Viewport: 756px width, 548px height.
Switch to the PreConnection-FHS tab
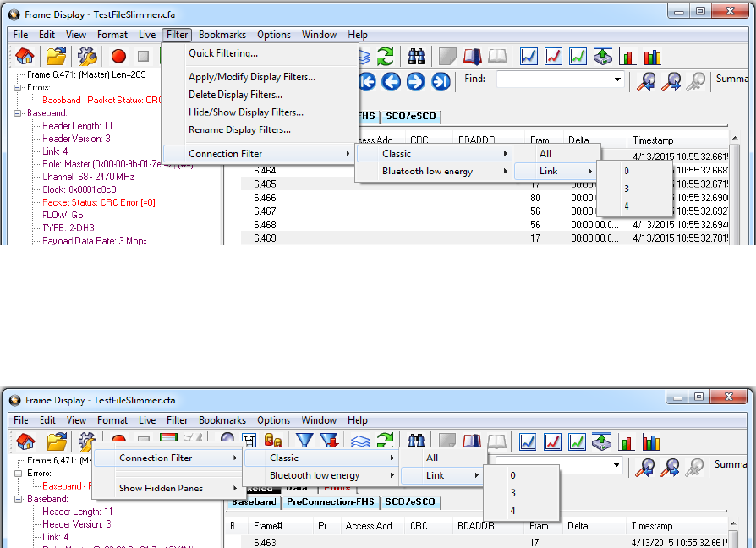(330, 502)
